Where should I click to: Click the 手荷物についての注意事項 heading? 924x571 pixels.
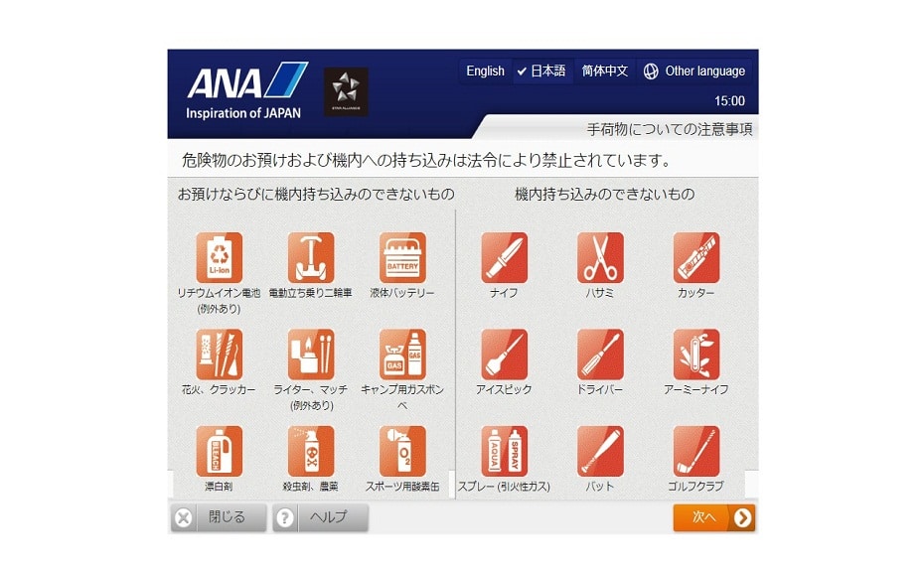click(x=670, y=129)
